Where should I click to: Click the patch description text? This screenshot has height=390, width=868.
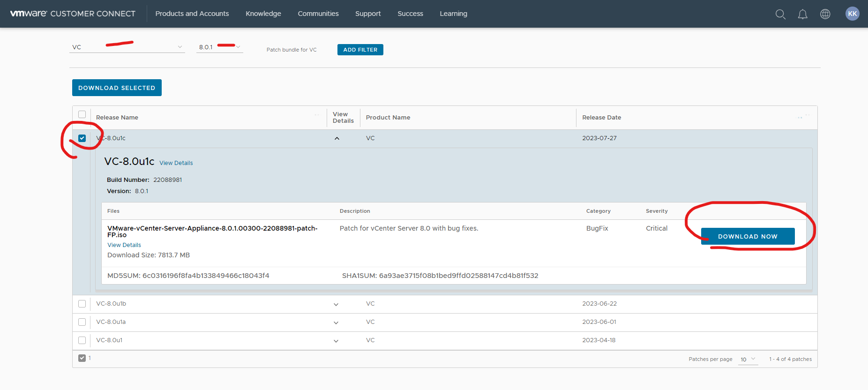409,228
